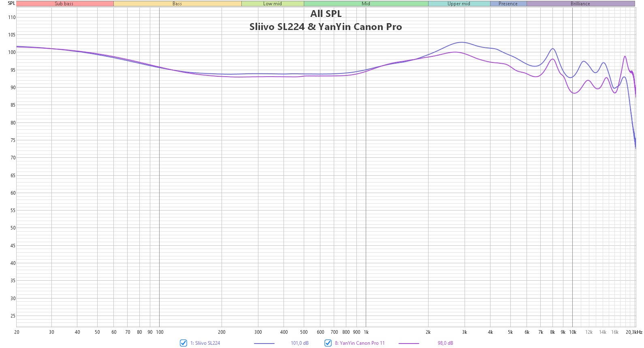Uncheck the Sliivo SL224 trace checkbox
This screenshot has width=644, height=348.
pyautogui.click(x=183, y=343)
